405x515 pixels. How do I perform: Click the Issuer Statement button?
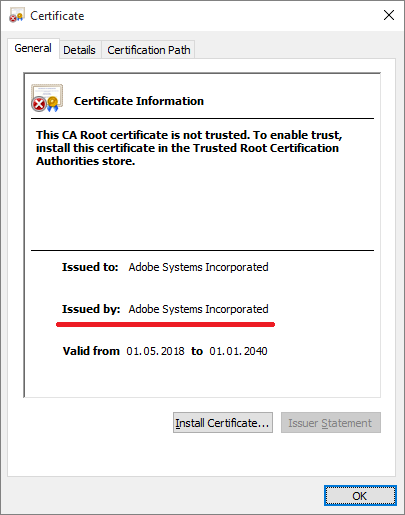pyautogui.click(x=331, y=423)
